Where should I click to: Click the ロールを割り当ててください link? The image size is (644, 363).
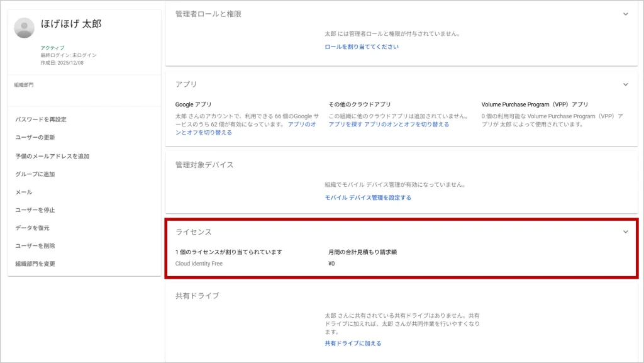(361, 47)
